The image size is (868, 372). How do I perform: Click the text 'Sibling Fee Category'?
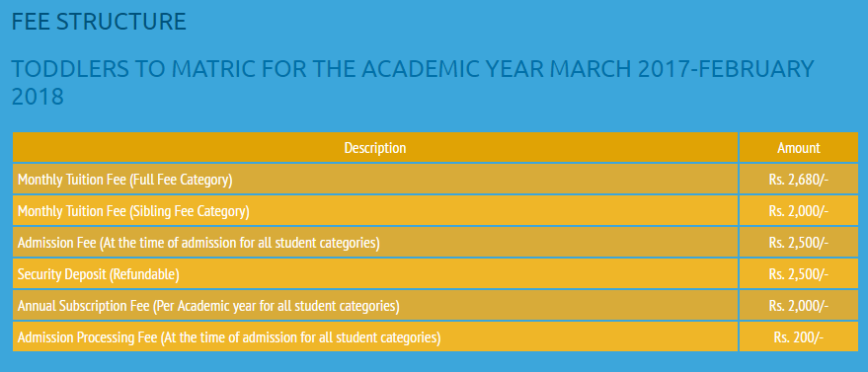pyautogui.click(x=189, y=212)
